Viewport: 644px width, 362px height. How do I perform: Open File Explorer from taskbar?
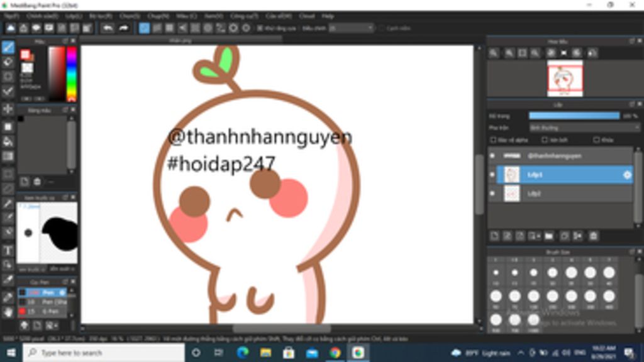(265, 353)
